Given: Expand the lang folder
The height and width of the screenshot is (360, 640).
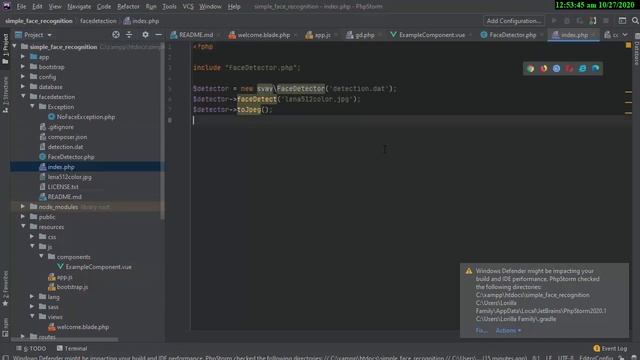Looking at the screenshot, I should coord(32,297).
